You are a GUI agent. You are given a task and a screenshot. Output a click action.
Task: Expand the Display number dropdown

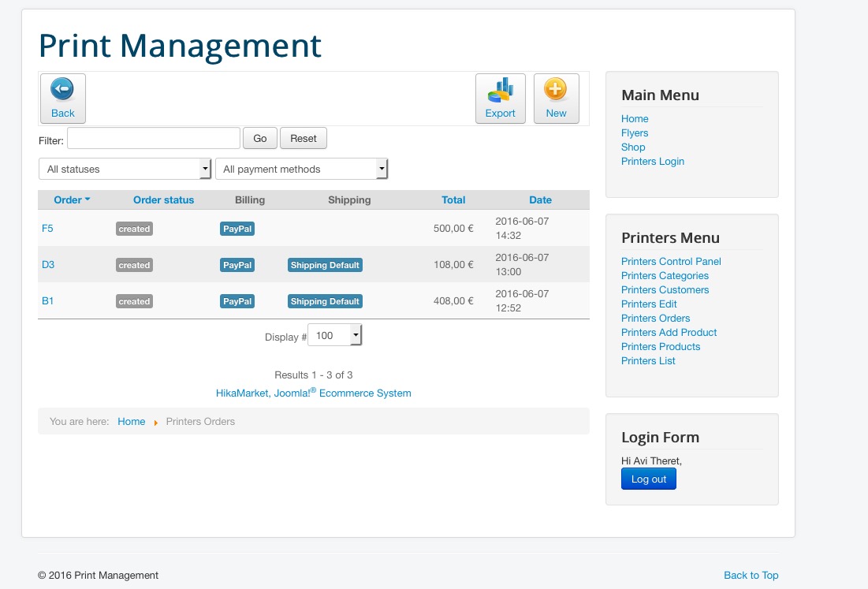tap(334, 336)
